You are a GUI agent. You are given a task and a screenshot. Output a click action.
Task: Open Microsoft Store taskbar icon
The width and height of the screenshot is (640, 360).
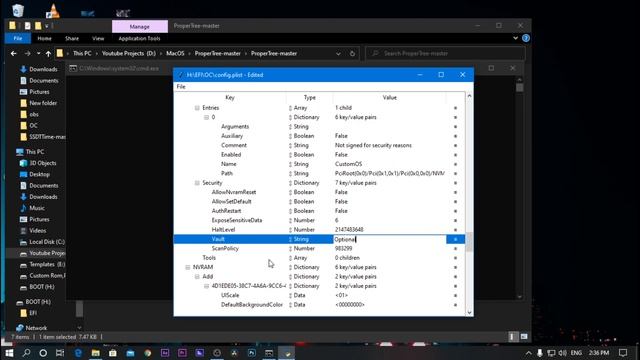(113, 353)
